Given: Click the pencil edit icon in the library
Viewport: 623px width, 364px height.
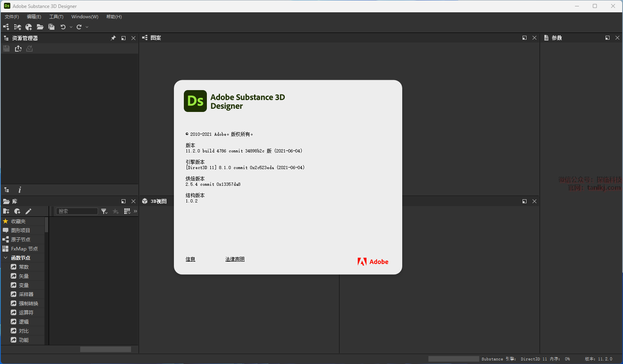Looking at the screenshot, I should (28, 211).
